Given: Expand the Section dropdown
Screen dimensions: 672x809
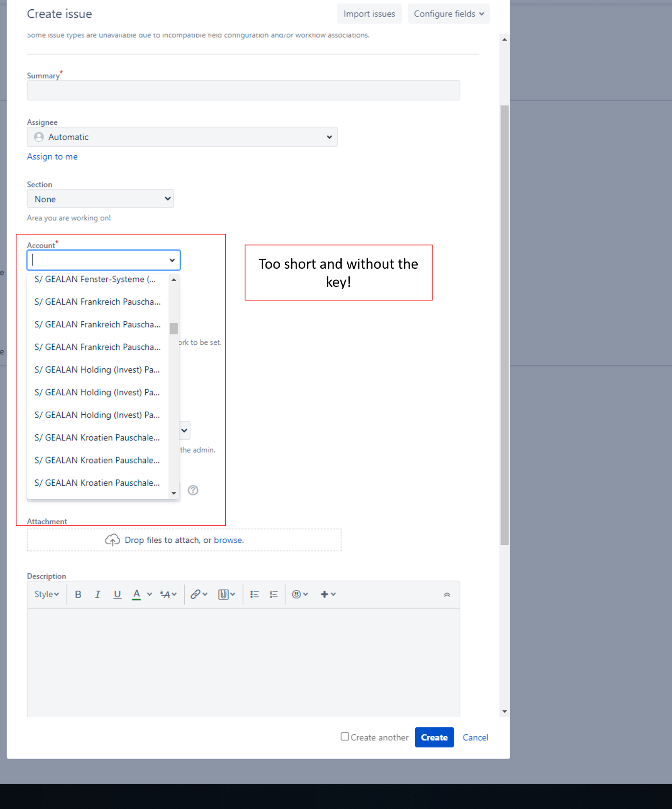Looking at the screenshot, I should pyautogui.click(x=100, y=199).
